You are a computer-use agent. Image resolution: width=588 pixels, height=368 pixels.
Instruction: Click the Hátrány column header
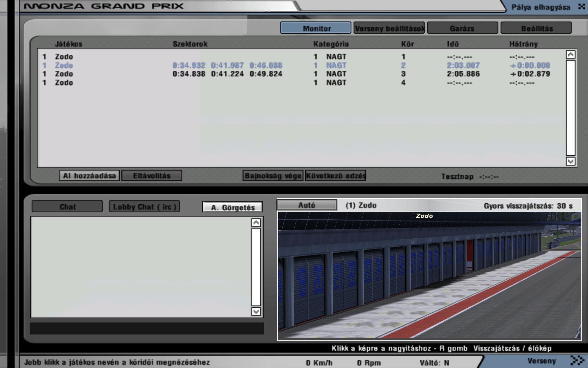(523, 44)
